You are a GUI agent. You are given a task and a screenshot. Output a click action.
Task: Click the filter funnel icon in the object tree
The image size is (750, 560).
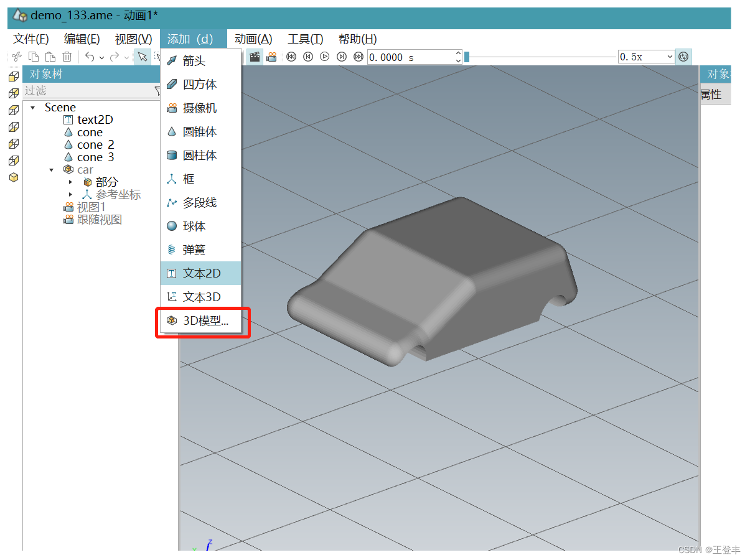tap(159, 91)
